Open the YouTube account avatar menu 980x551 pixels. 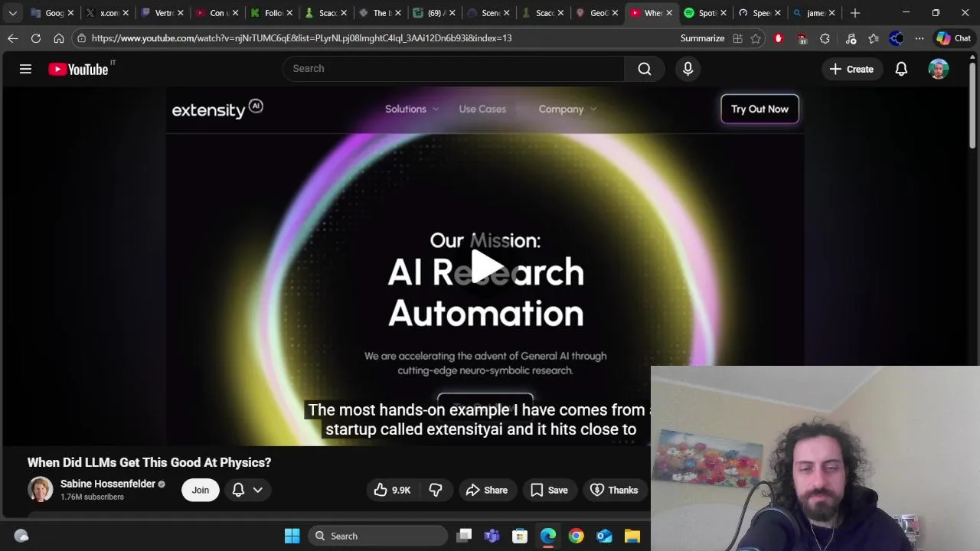click(x=939, y=69)
